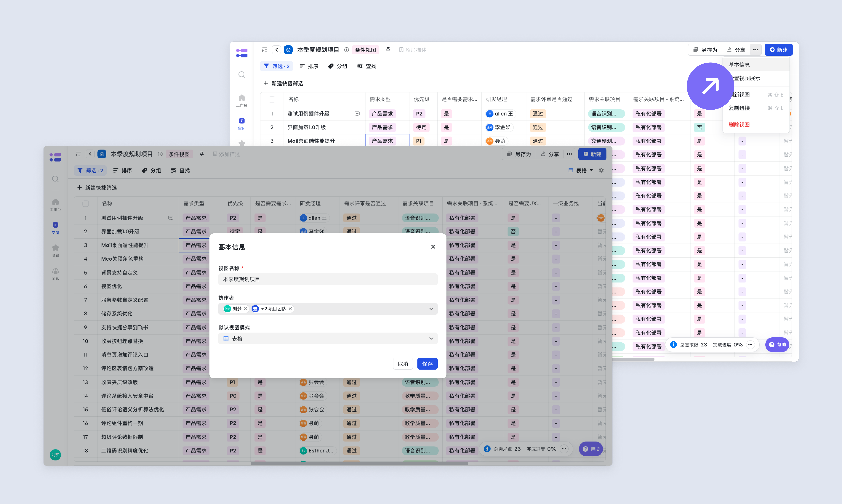Click 排序 in the front window toolbar

pyautogui.click(x=122, y=170)
